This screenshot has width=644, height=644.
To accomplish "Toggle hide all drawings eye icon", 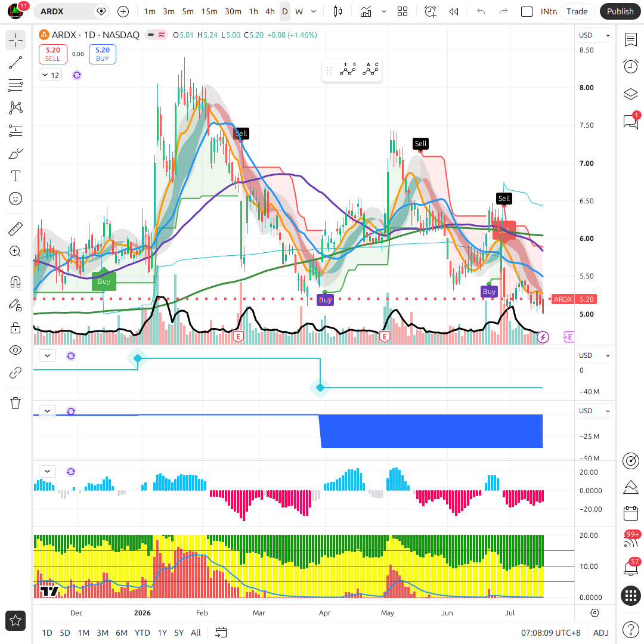I will coord(16,351).
